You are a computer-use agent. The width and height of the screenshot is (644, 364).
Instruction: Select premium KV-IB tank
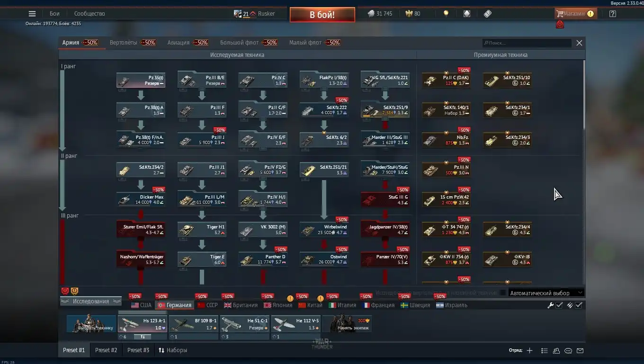507,259
